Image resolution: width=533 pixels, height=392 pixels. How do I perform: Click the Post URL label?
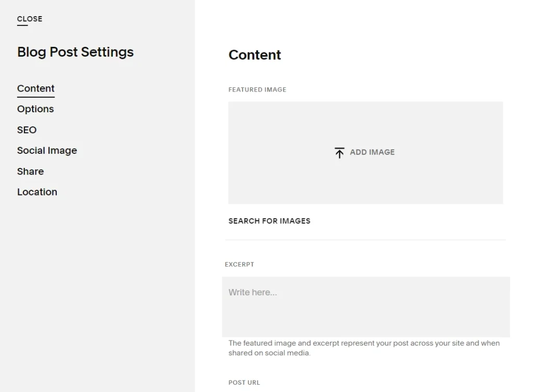pos(244,383)
